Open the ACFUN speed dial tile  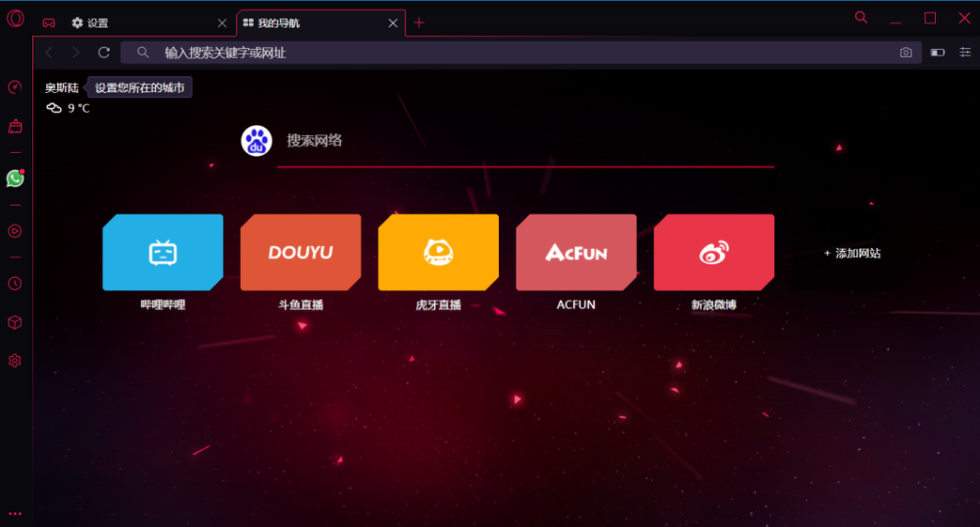point(576,253)
